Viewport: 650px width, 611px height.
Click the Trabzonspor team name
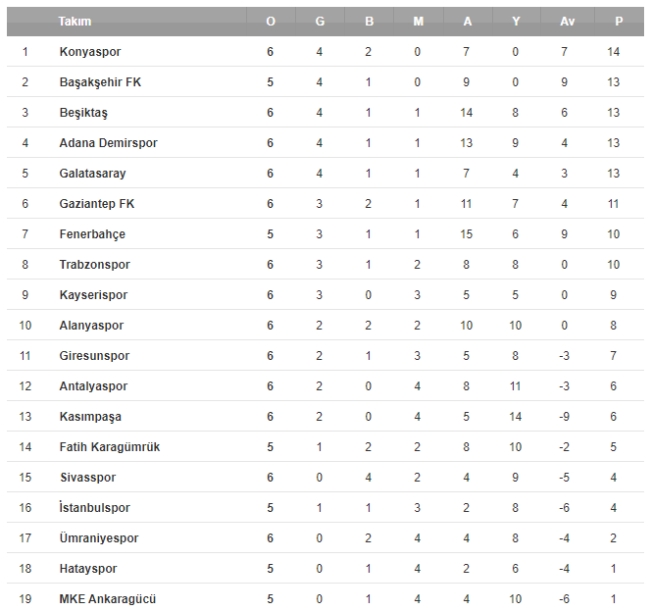(x=95, y=265)
